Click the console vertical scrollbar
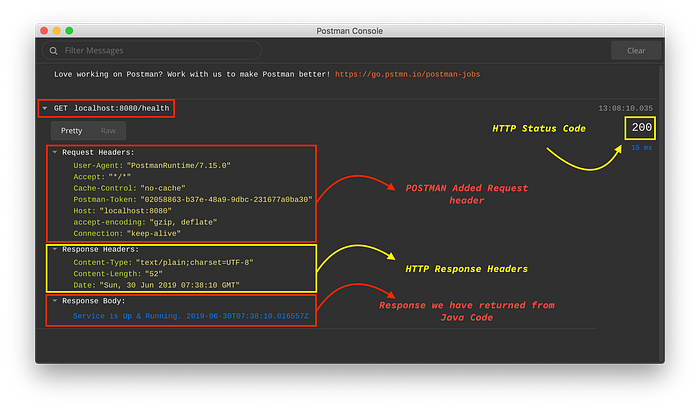The image size is (700, 410). pos(661,214)
